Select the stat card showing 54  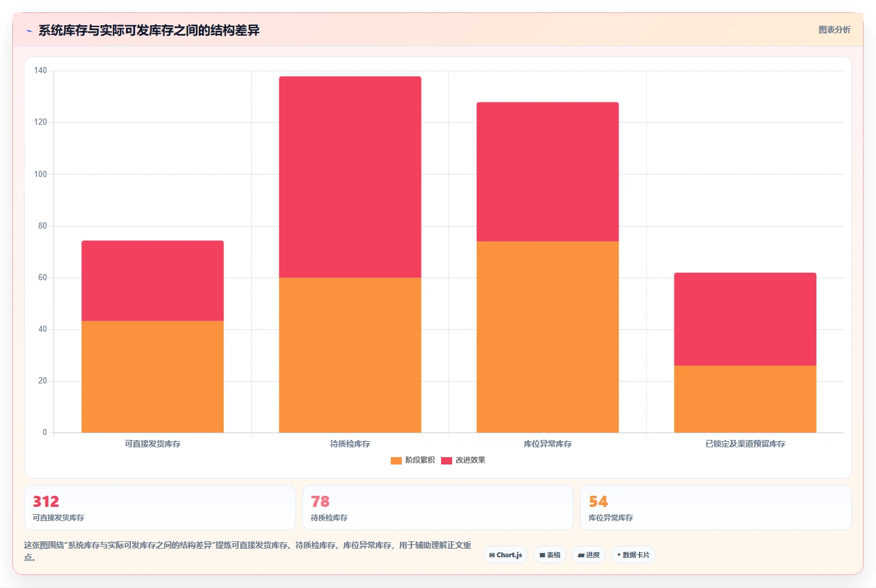(716, 508)
